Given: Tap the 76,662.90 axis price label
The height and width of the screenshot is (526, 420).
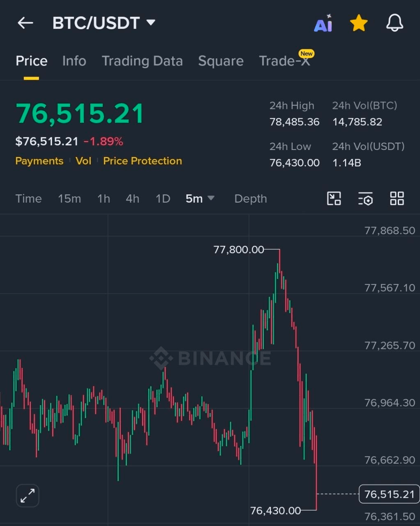Looking at the screenshot, I should 390,460.
